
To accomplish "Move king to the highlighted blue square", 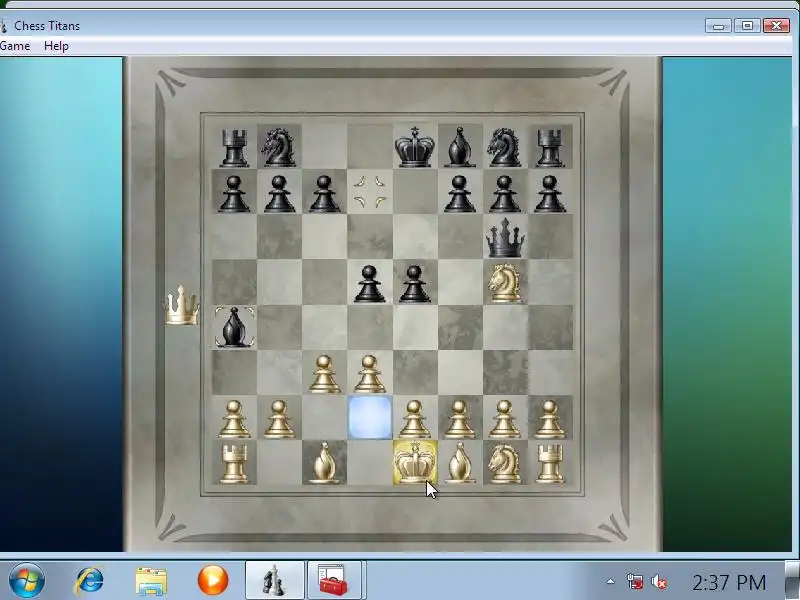I will point(370,418).
